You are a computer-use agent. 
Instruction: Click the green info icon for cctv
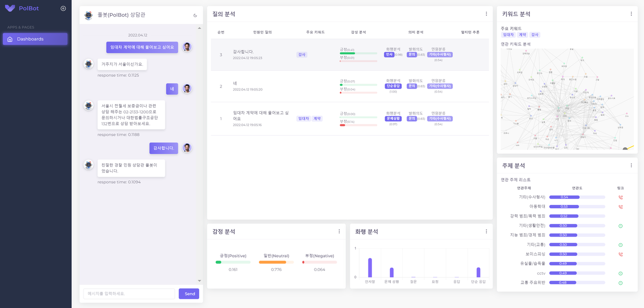(621, 273)
